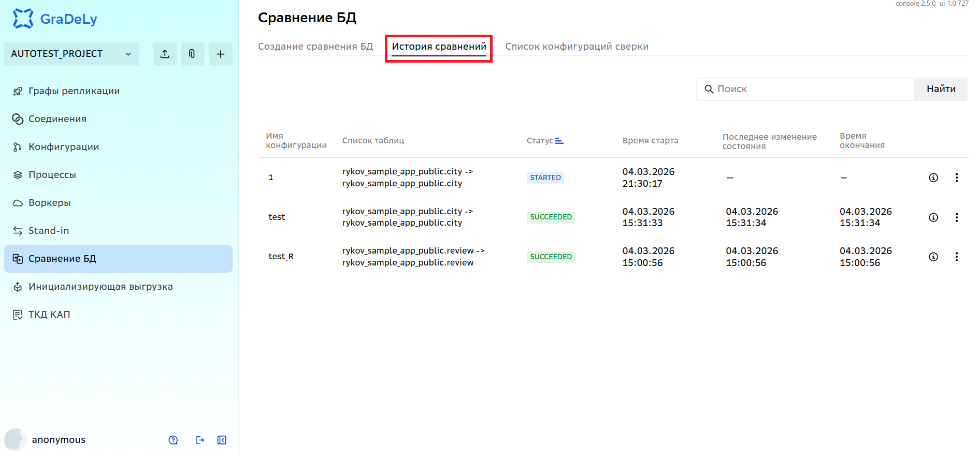Open Инициализирующая выгрузка page
This screenshot has width=980, height=459.
tap(118, 287)
